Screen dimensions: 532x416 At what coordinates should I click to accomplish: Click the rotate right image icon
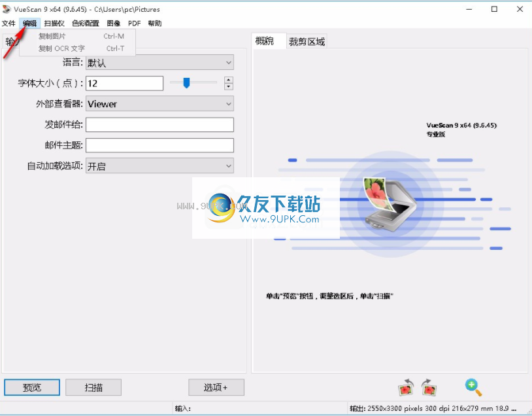pos(429,387)
